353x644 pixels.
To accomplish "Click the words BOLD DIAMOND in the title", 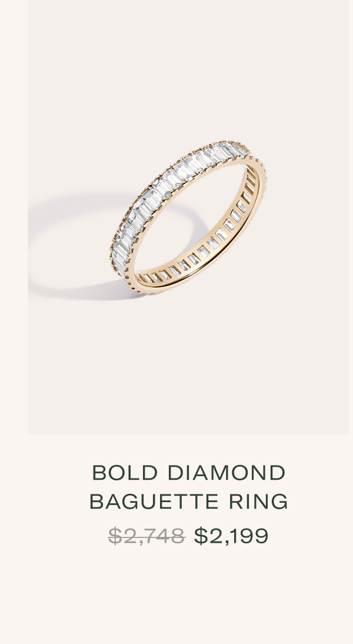I will (x=188, y=473).
